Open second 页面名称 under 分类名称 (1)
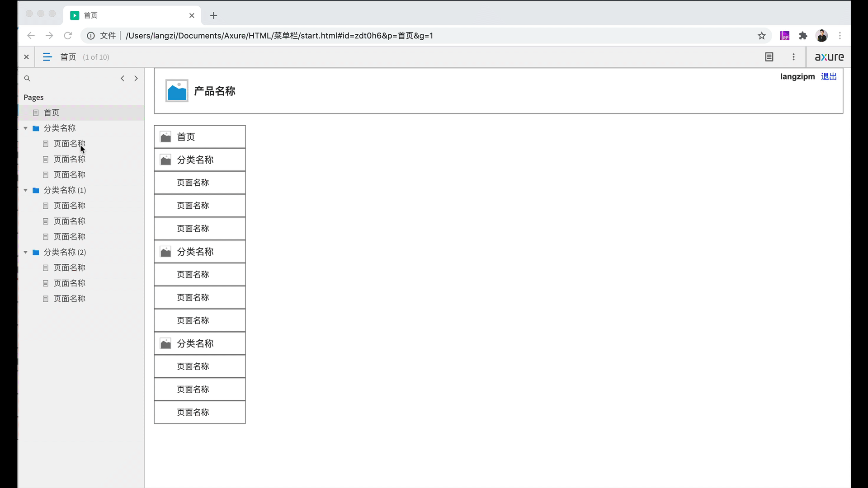Viewport: 868px width, 488px height. coord(69,221)
